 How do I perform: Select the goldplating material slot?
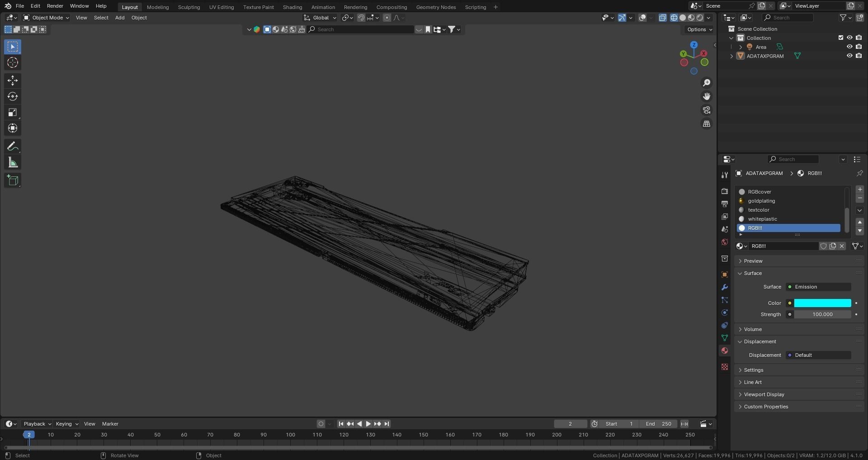pyautogui.click(x=789, y=201)
